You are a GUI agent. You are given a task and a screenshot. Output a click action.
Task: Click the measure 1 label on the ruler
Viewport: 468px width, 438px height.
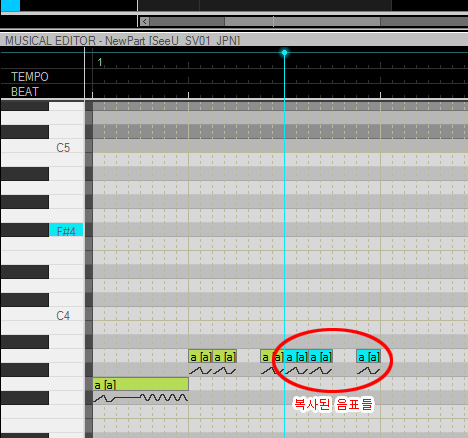click(100, 62)
